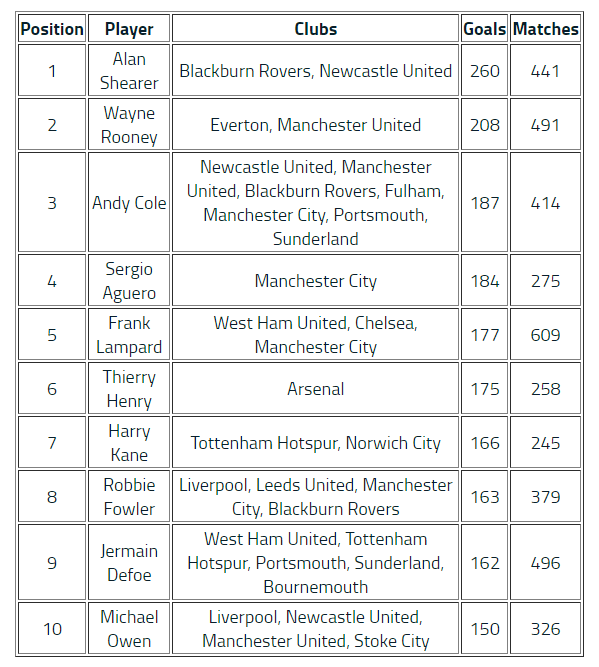Click the Frank Lampard cell
The width and height of the screenshot is (599, 667).
point(129,334)
